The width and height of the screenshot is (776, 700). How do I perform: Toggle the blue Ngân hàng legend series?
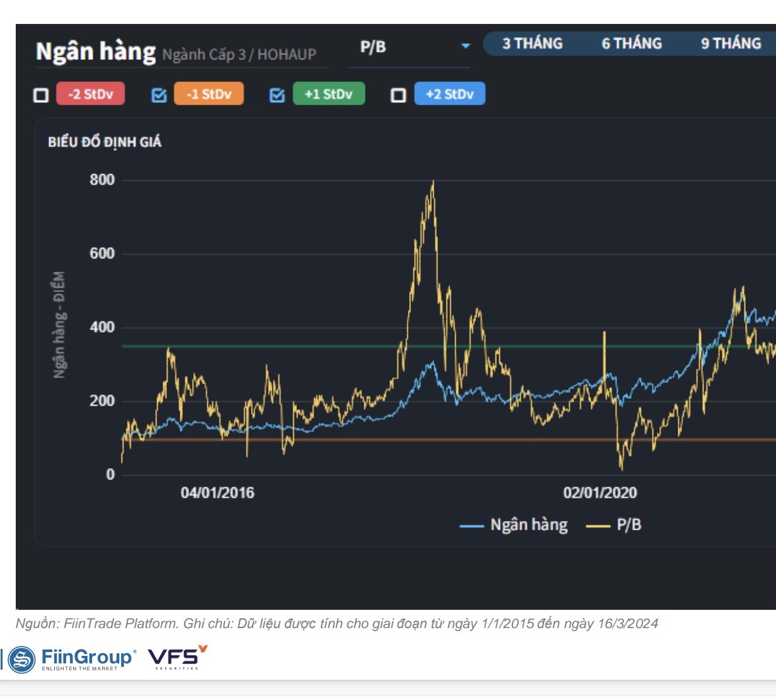click(514, 525)
